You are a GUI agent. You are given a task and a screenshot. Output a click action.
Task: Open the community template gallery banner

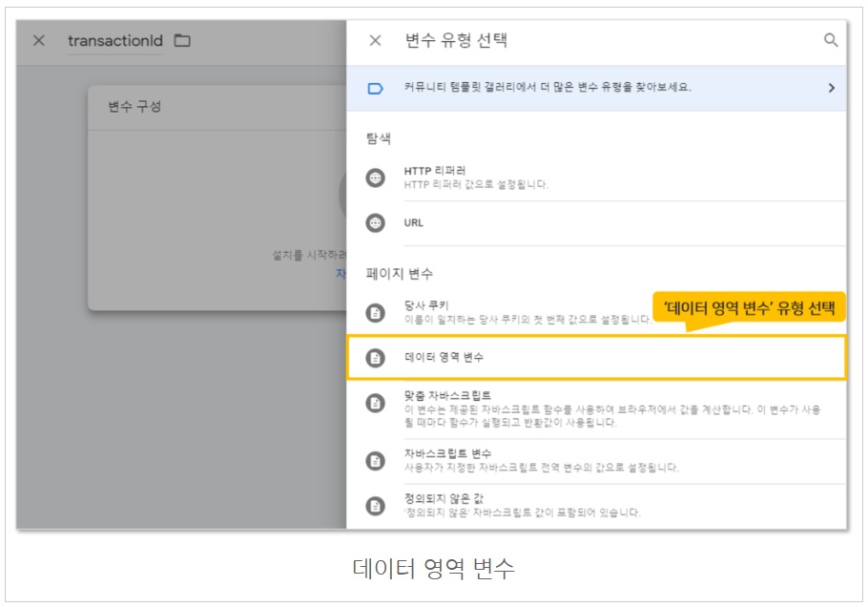click(x=596, y=88)
